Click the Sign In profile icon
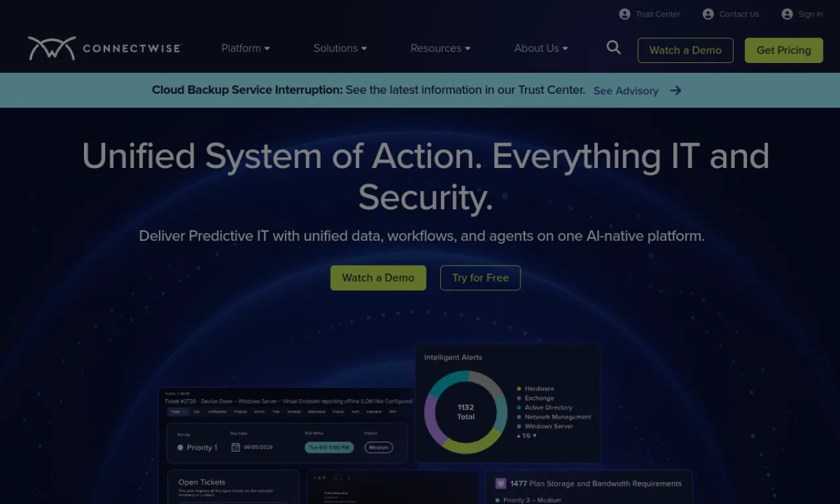Image resolution: width=840 pixels, height=504 pixels. click(x=787, y=14)
